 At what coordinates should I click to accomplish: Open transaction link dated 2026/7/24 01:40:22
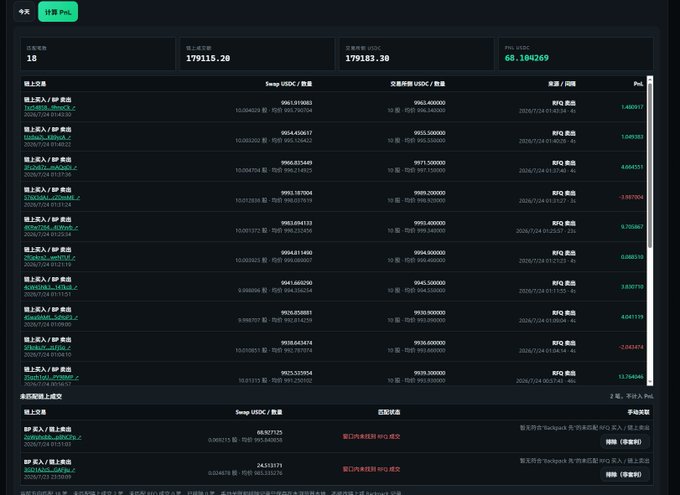[x=47, y=137]
